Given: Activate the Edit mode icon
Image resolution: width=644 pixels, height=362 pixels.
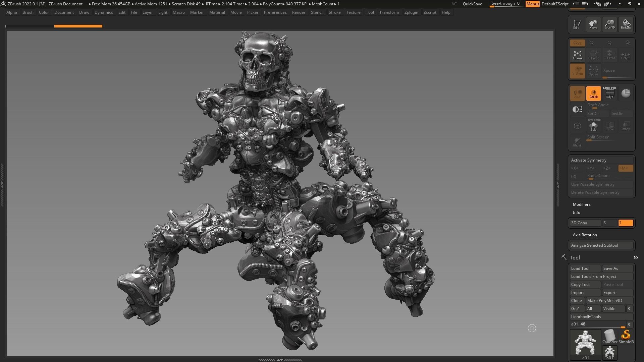Looking at the screenshot, I should pos(577,24).
